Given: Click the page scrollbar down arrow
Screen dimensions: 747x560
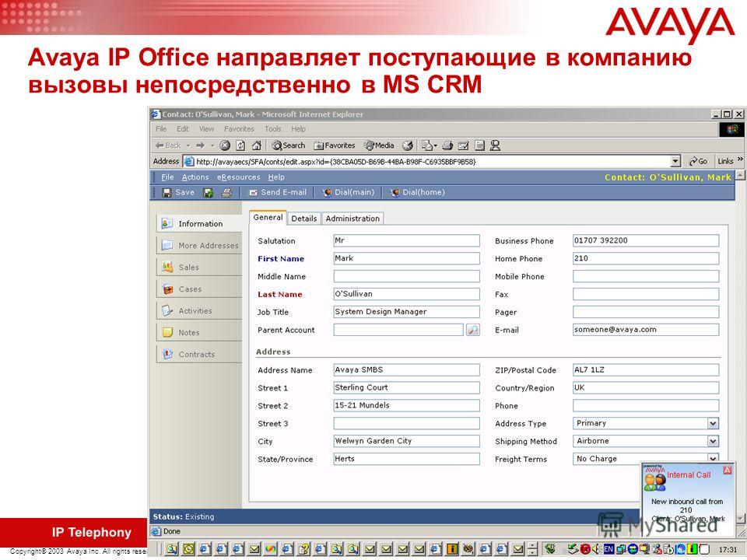Looking at the screenshot, I should point(740,518).
